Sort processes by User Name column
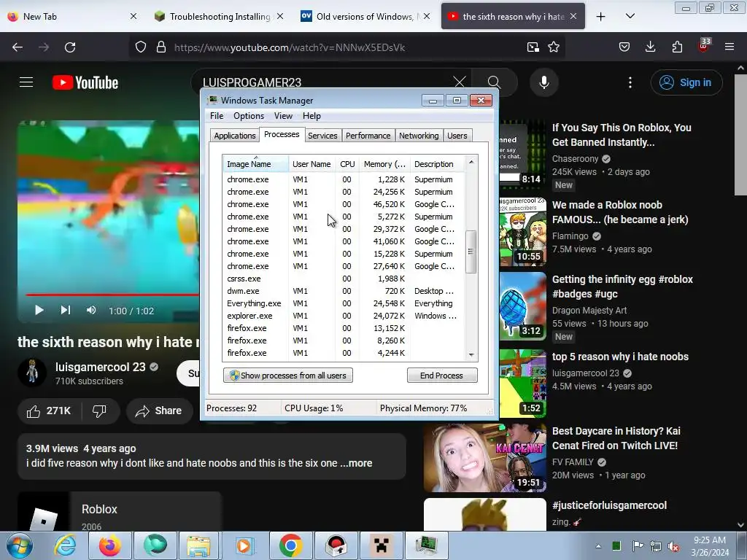Screen dimensions: 747x560 point(311,164)
